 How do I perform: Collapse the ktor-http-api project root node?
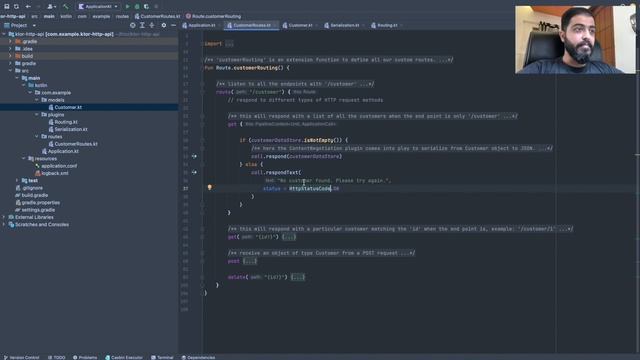[4, 34]
